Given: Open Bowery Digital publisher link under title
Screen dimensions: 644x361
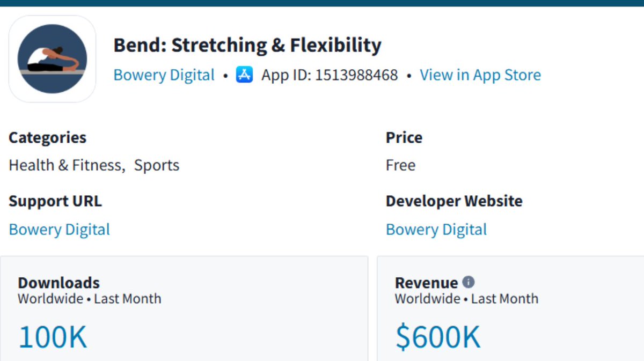Looking at the screenshot, I should (x=164, y=75).
